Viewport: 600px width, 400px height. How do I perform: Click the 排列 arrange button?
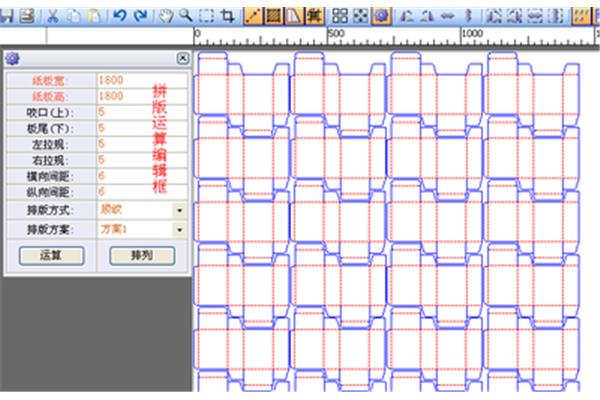142,256
